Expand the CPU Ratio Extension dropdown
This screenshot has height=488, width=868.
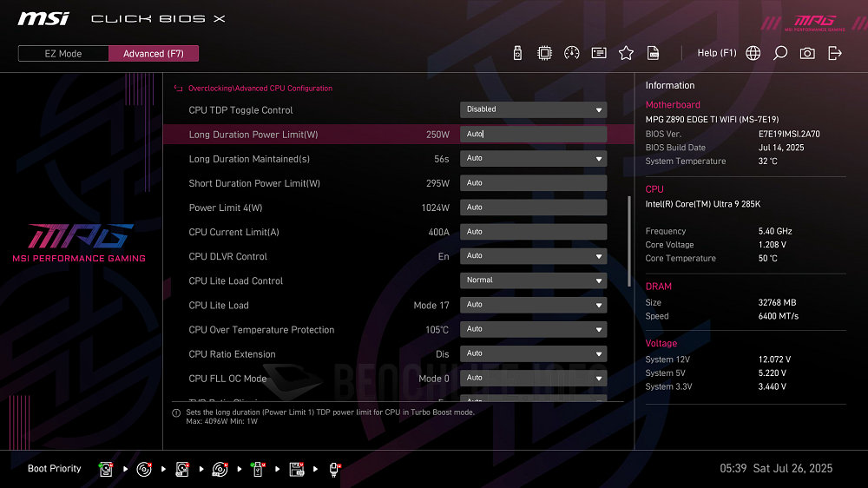[x=533, y=353]
